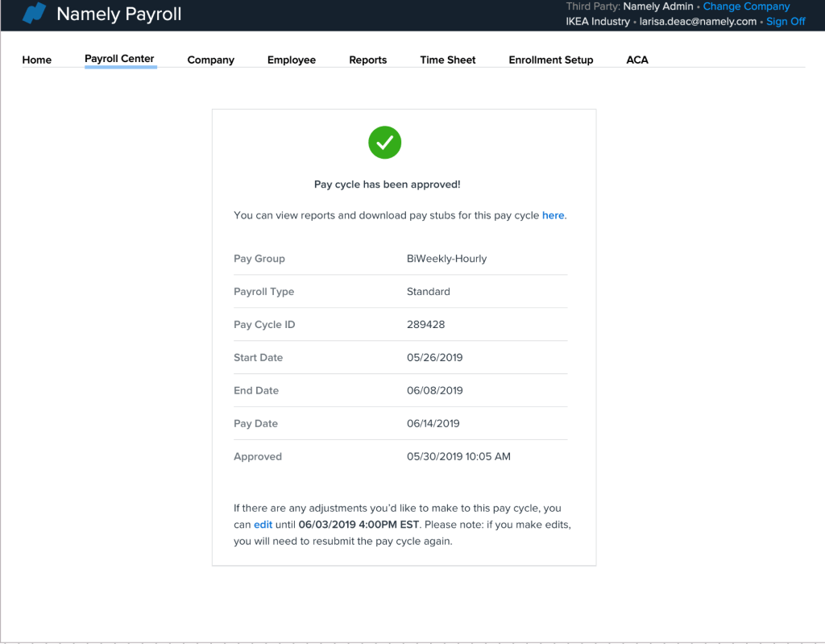This screenshot has width=825, height=644.
Task: Click the Pay Date value 06/14/2019
Action: coord(434,423)
